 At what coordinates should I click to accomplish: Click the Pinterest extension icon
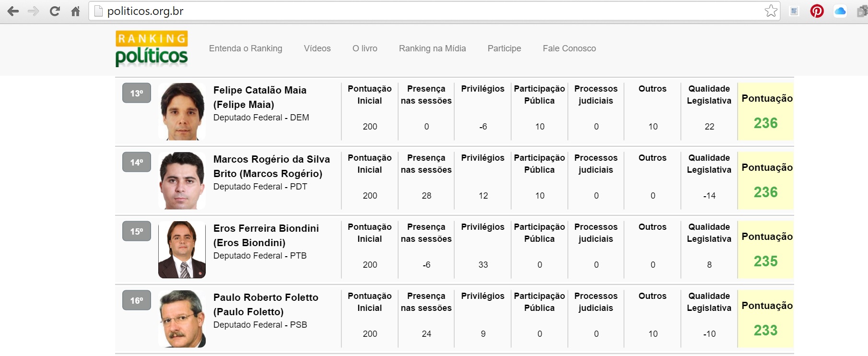pos(817,11)
